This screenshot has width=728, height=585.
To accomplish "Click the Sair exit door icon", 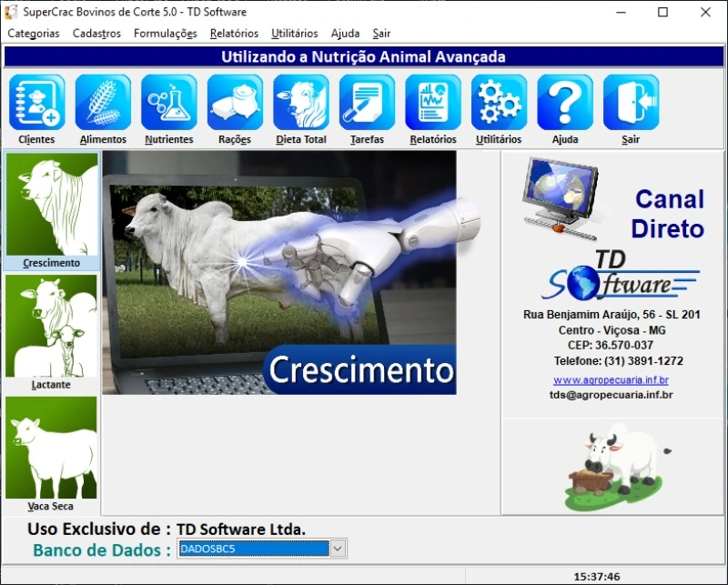I will (631, 103).
